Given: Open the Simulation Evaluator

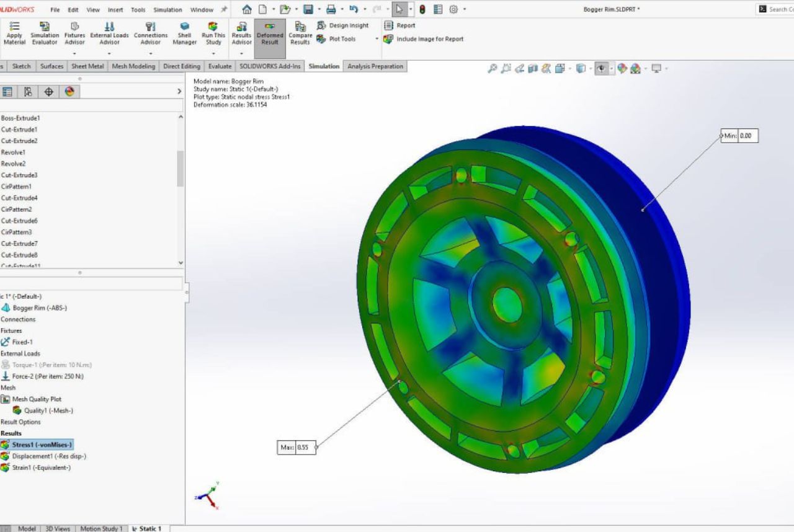Looking at the screenshot, I should (45, 33).
